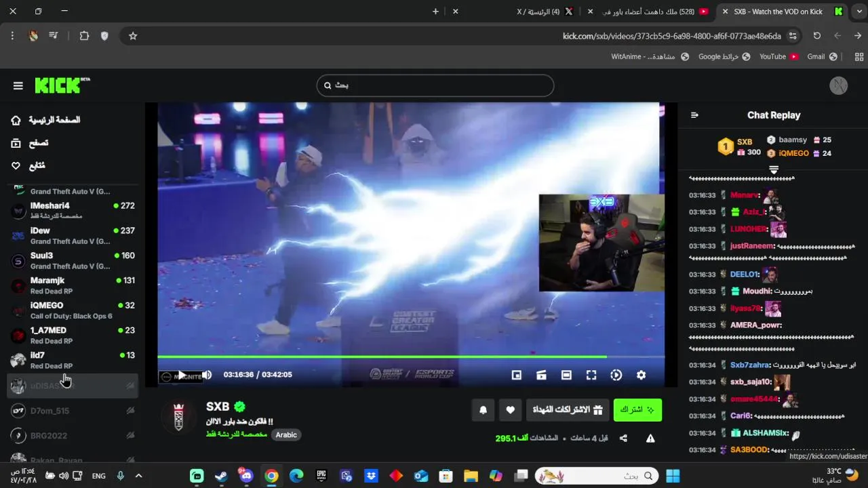The image size is (868, 488).
Task: Bookmark this page with the star
Action: pyautogui.click(x=133, y=36)
